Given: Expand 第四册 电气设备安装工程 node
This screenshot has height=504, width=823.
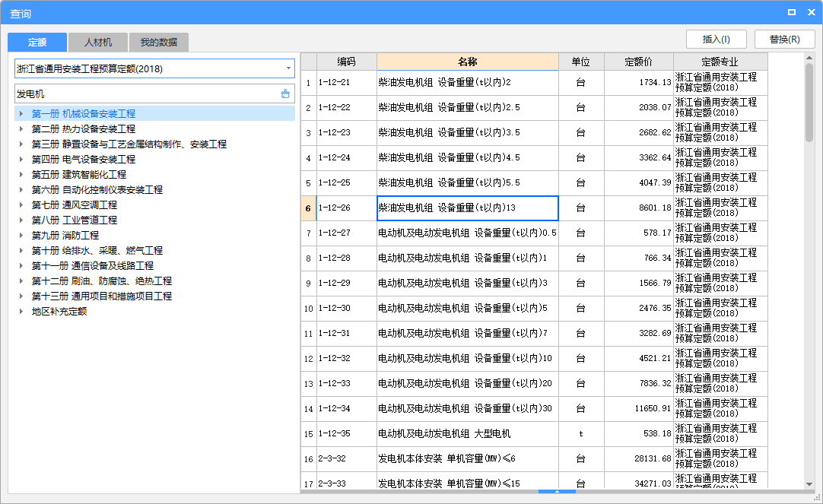Looking at the screenshot, I should tap(21, 159).
